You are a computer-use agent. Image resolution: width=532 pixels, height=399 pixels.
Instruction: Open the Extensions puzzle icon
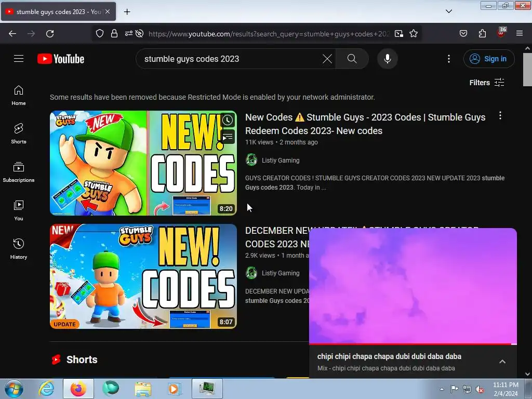point(482,34)
